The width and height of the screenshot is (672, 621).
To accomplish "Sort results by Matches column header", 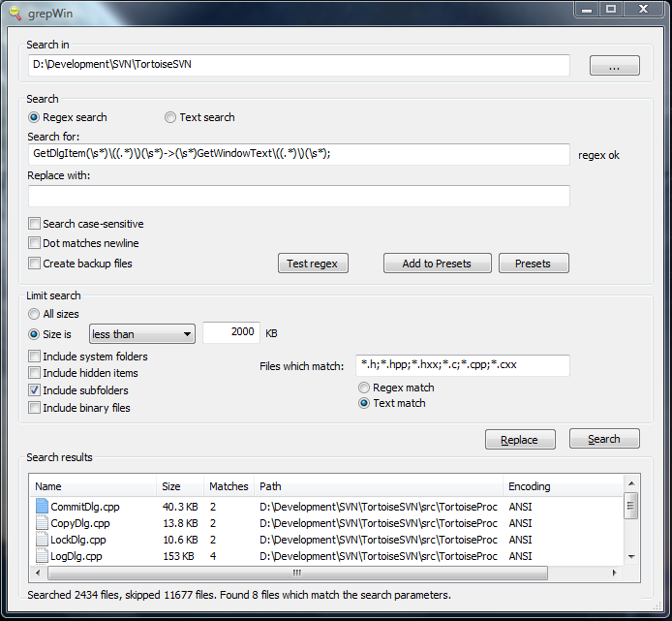I will pyautogui.click(x=229, y=486).
